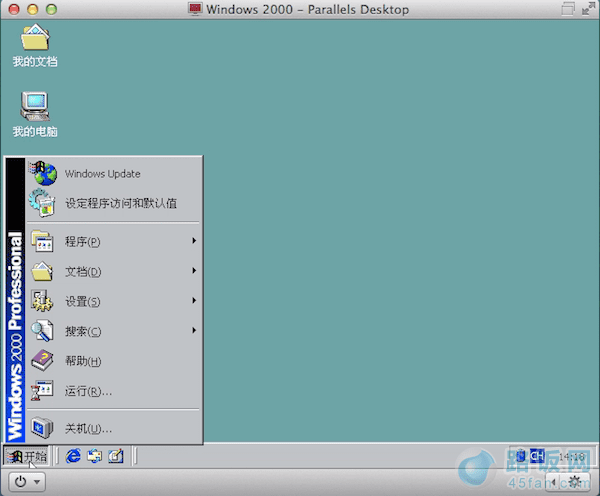Click the 设置(S) settings icon
Viewport: 600px width, 496px height.
[42, 301]
